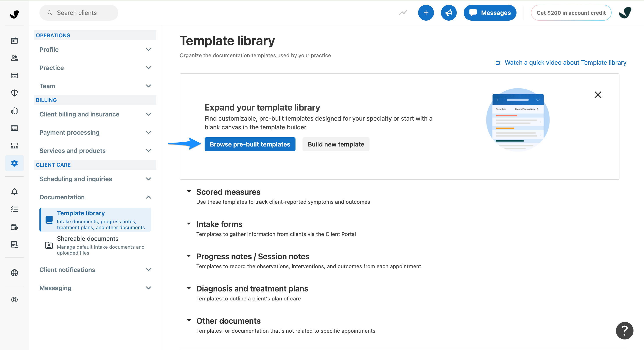Expand the Team settings section
The width and height of the screenshot is (644, 350).
point(95,86)
